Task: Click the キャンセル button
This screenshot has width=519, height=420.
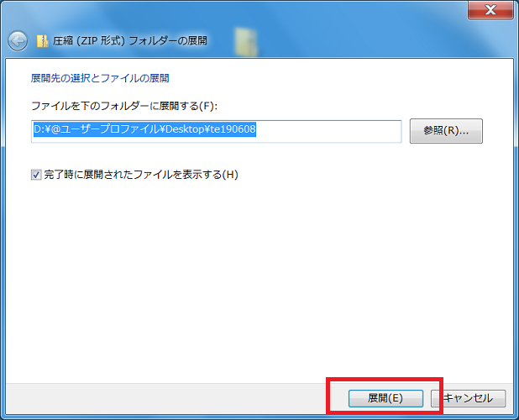Action: [x=469, y=398]
